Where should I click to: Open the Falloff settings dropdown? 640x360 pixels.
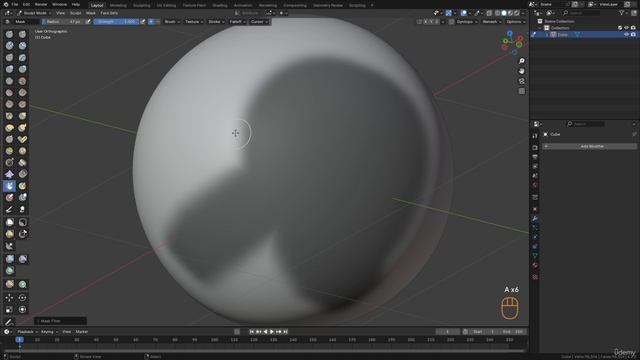coord(237,22)
